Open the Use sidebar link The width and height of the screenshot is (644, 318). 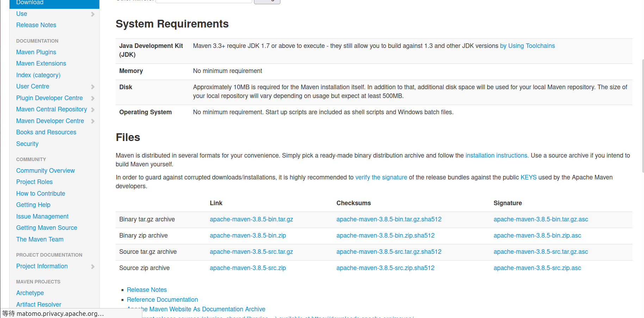(x=21, y=14)
